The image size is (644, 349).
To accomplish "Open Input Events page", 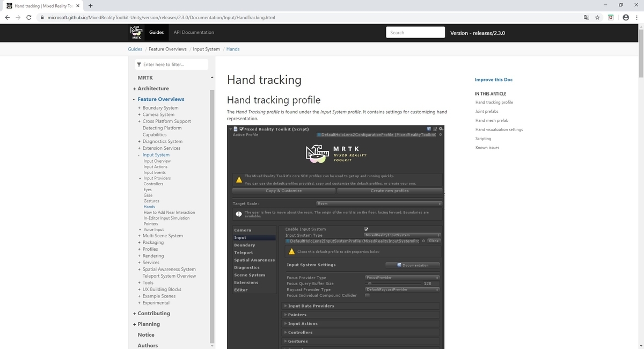I will click(155, 172).
